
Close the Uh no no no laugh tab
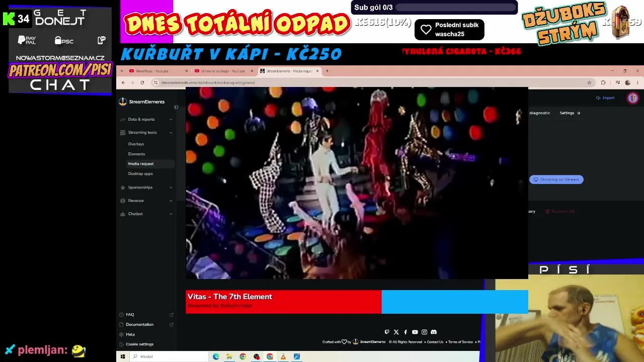[x=252, y=71]
